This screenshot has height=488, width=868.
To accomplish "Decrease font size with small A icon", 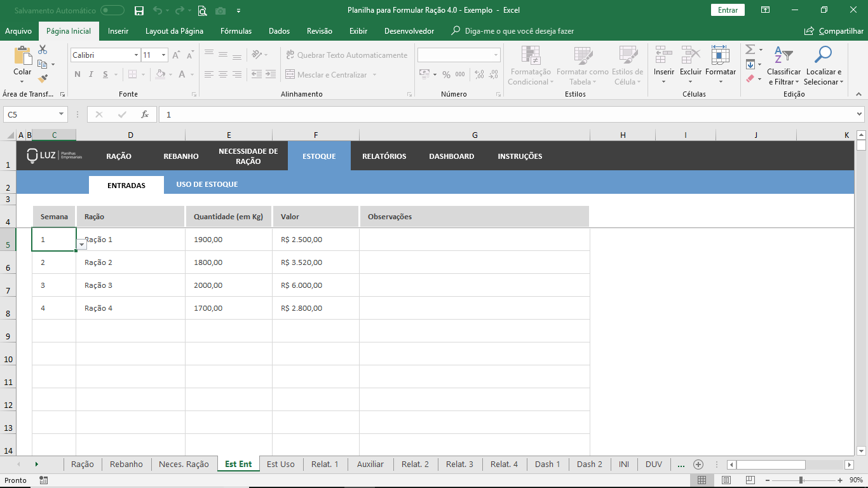I will pyautogui.click(x=189, y=55).
